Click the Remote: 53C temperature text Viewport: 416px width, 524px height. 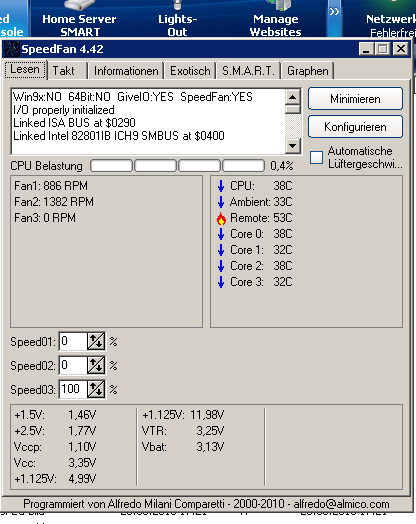pos(261,218)
